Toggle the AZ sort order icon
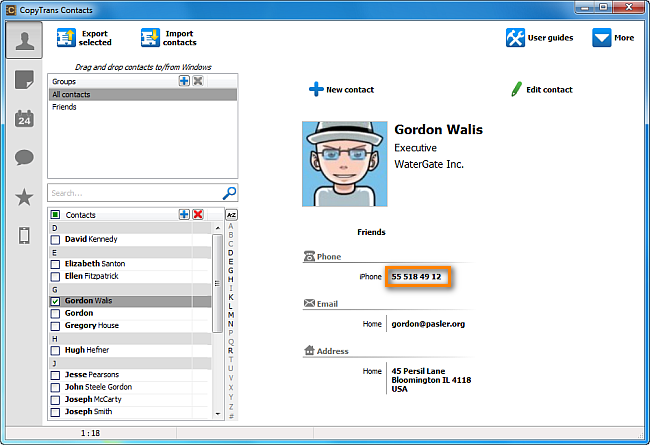 (x=231, y=215)
